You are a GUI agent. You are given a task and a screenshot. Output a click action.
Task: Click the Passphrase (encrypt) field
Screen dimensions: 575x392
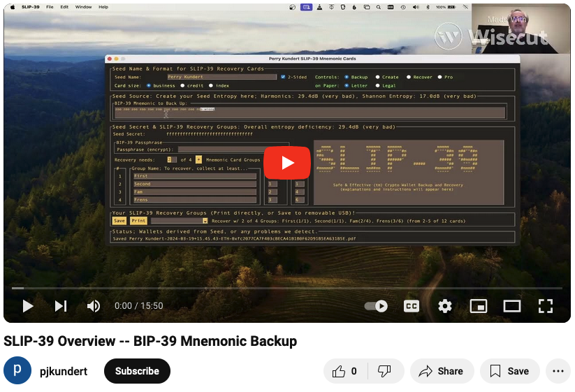233,150
